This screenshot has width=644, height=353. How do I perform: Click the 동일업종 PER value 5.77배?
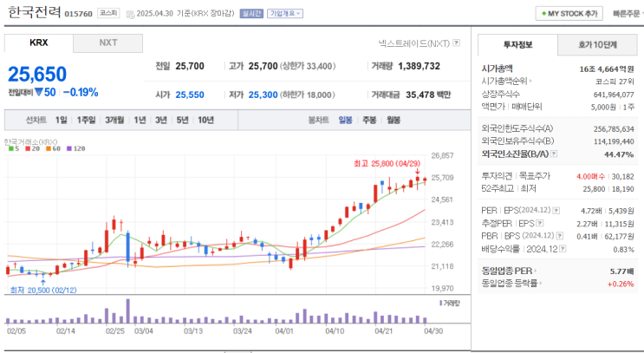pos(621,271)
